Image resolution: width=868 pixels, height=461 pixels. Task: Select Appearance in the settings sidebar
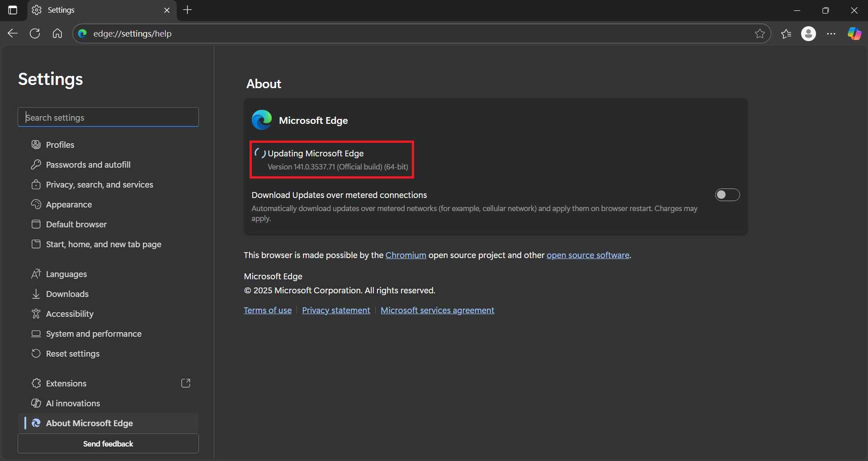coord(69,204)
